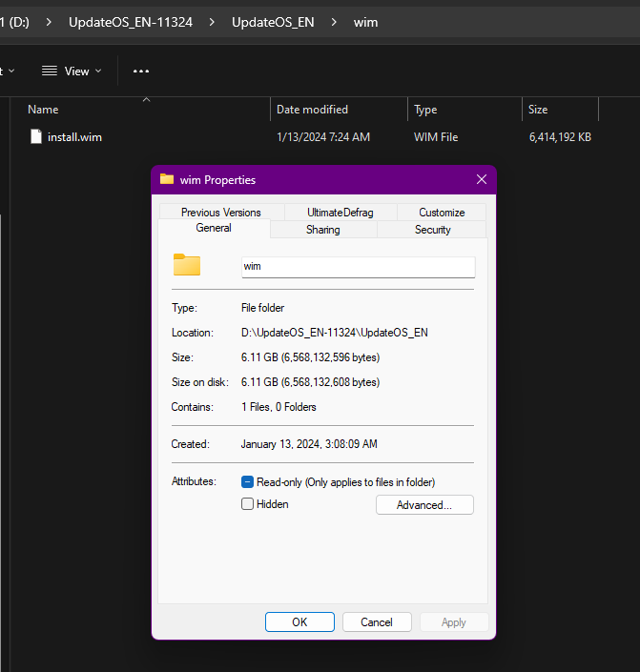Click the large folder icon in General tab
640x672 pixels.
tap(187, 264)
